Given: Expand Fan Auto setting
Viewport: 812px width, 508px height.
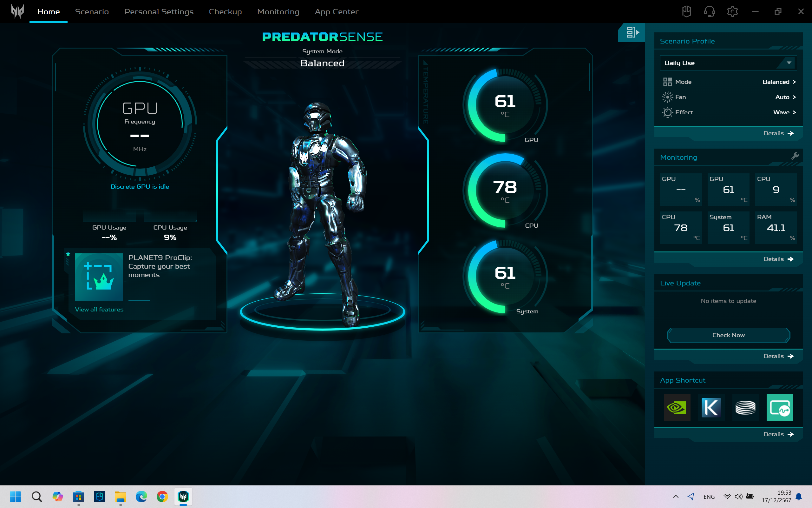Looking at the screenshot, I should coord(785,97).
